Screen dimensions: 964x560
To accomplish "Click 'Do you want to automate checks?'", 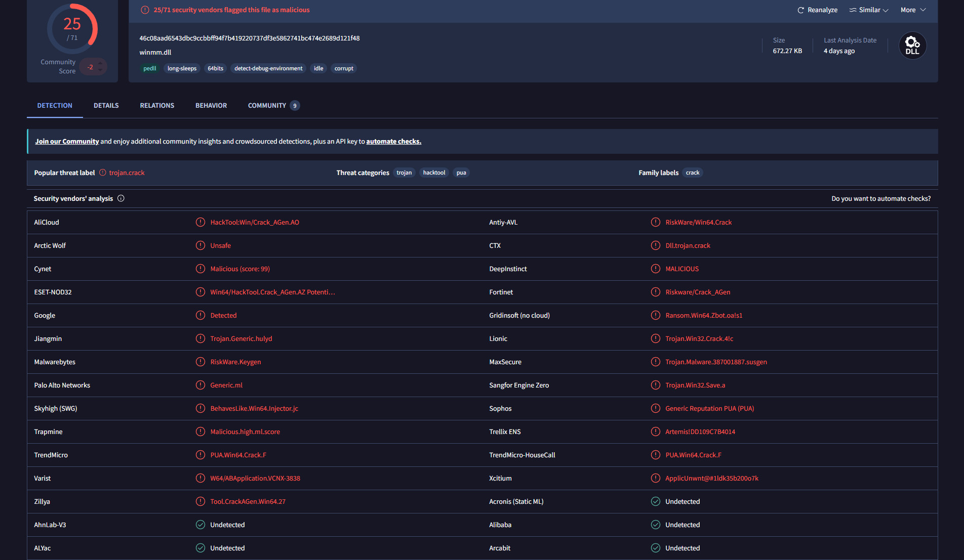I will coord(881,198).
